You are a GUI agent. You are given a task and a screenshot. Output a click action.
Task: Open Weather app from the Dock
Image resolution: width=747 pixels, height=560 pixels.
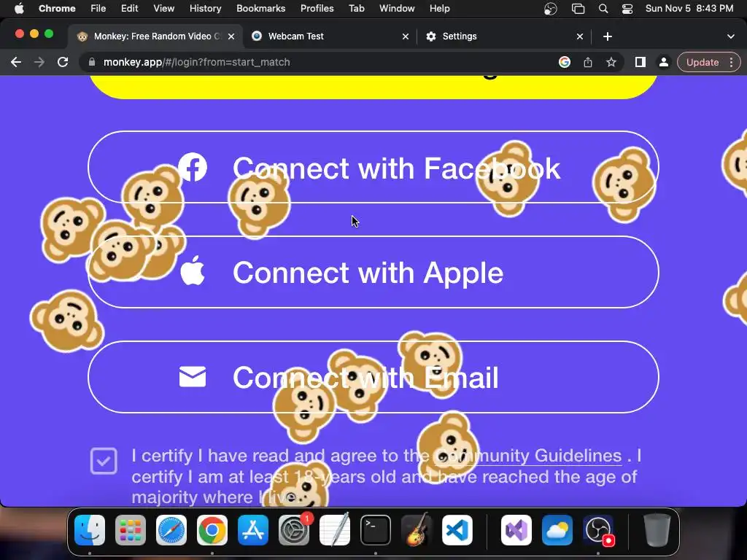pyautogui.click(x=557, y=530)
